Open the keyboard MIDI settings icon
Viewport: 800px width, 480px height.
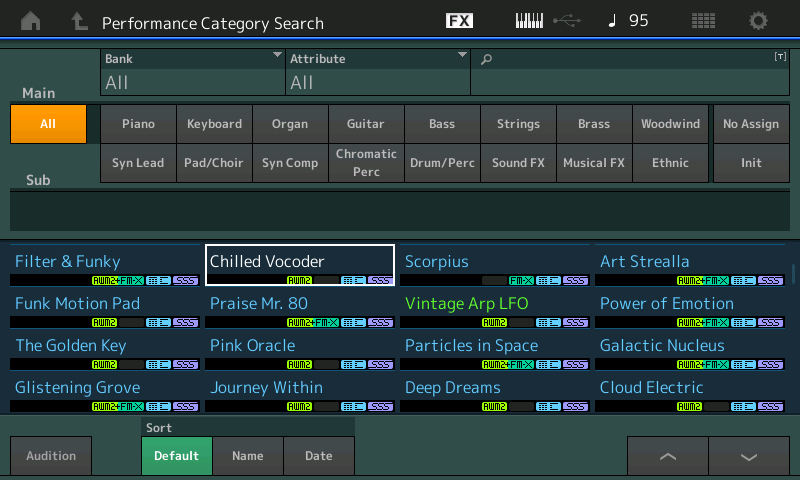(529, 21)
